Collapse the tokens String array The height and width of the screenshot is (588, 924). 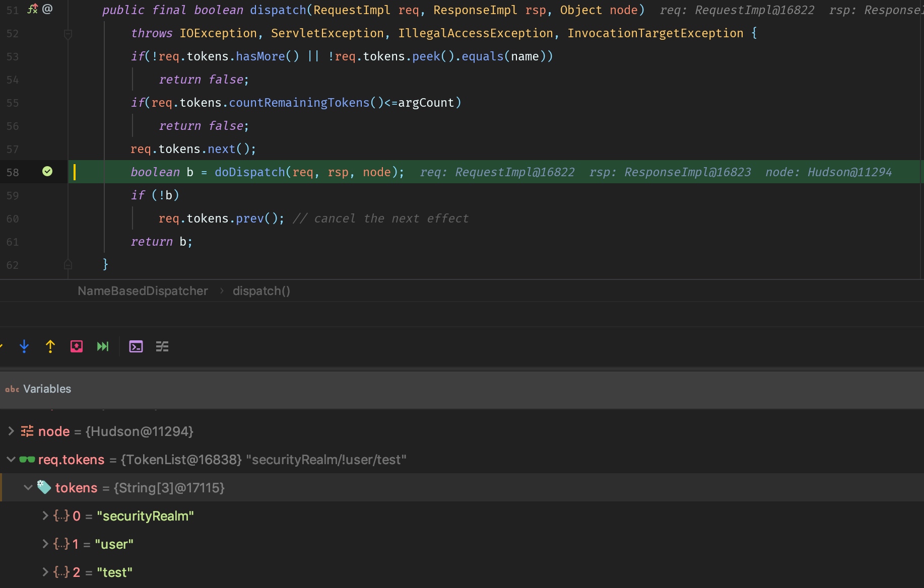[x=28, y=488]
